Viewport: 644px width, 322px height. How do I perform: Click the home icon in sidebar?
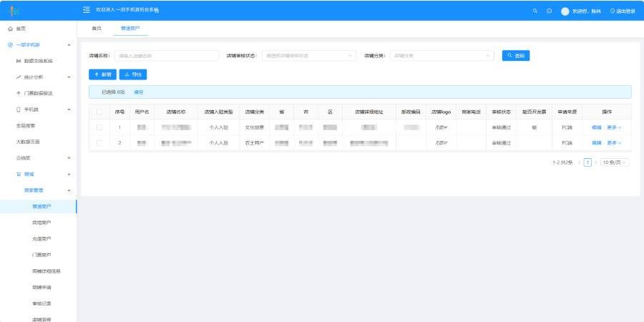point(10,29)
